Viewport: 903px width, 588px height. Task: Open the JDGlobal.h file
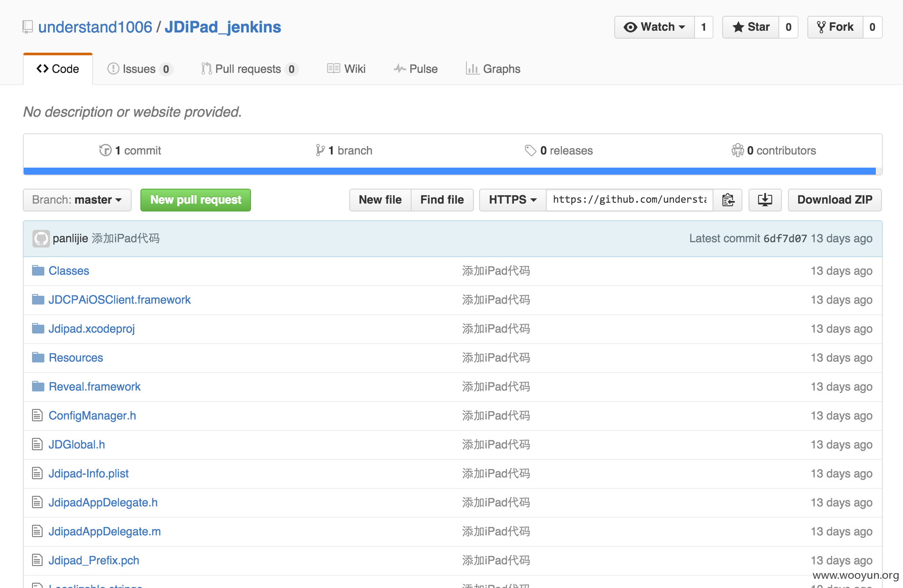coord(77,445)
